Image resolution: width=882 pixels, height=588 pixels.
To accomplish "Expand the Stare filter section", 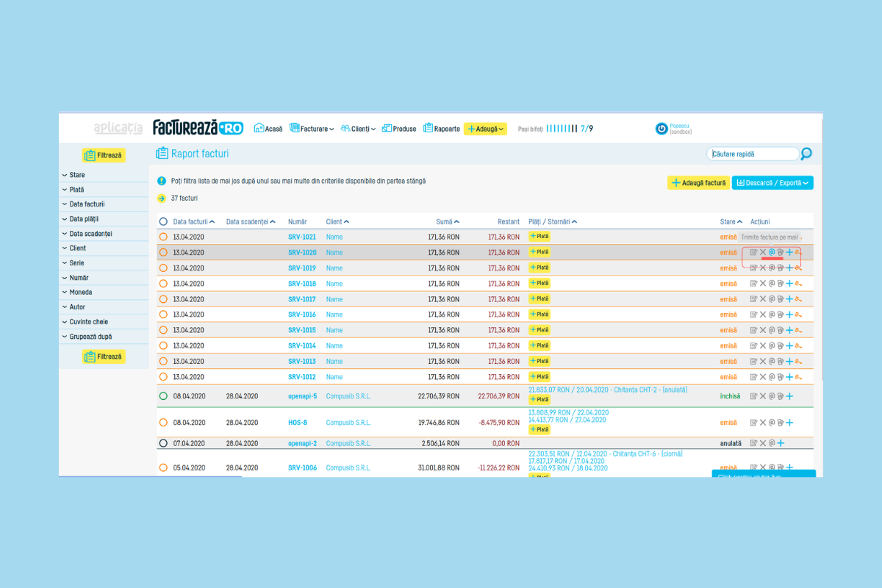I will tap(77, 175).
